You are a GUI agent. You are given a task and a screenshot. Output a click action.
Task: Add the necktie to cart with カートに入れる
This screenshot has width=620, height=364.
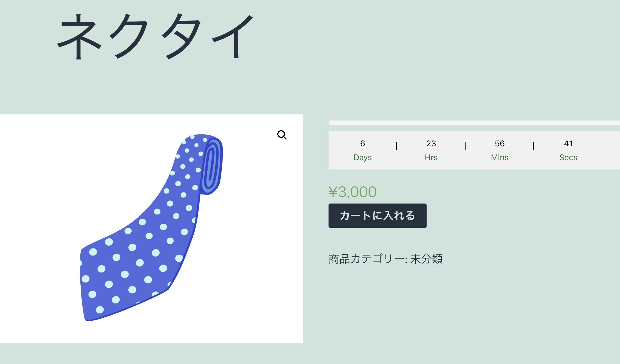[377, 216]
